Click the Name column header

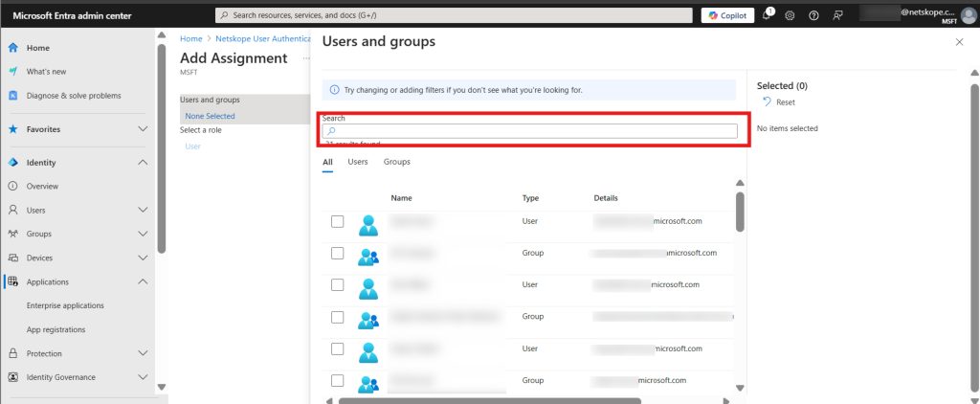(401, 198)
